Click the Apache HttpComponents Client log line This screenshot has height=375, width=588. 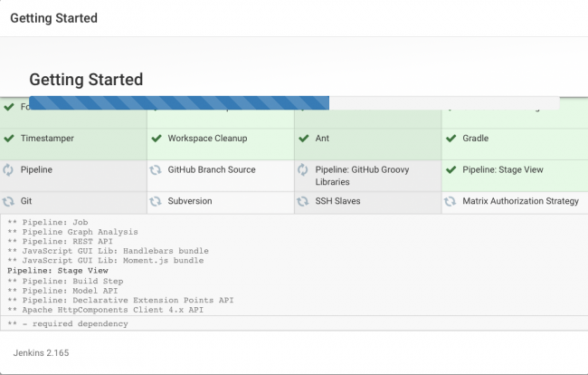(x=105, y=309)
